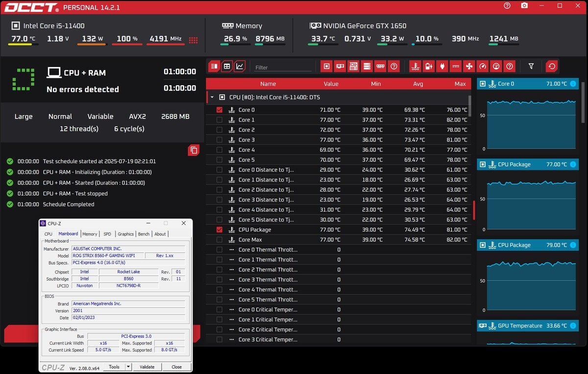
Task: Click the red core grid icon beside 4191 MHz
Action: click(193, 40)
